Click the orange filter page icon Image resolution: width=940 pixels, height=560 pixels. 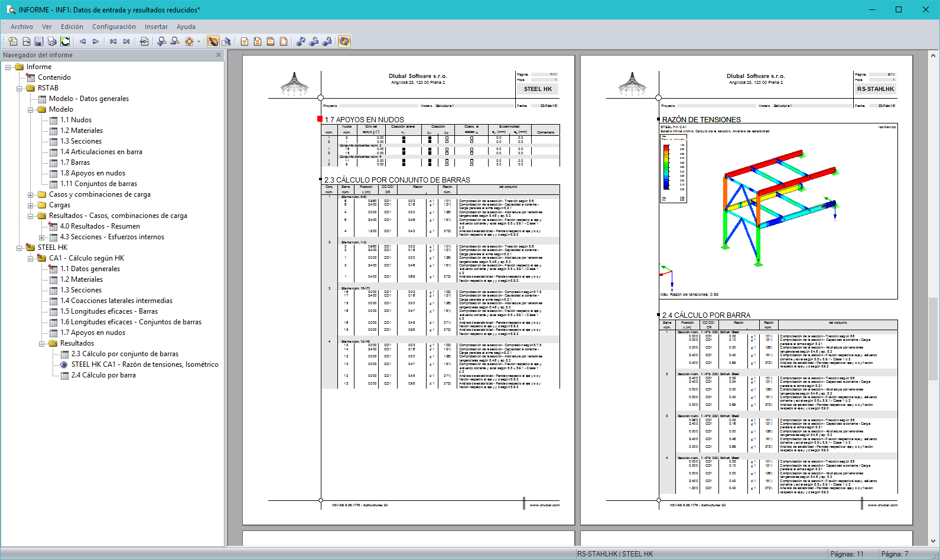[245, 41]
